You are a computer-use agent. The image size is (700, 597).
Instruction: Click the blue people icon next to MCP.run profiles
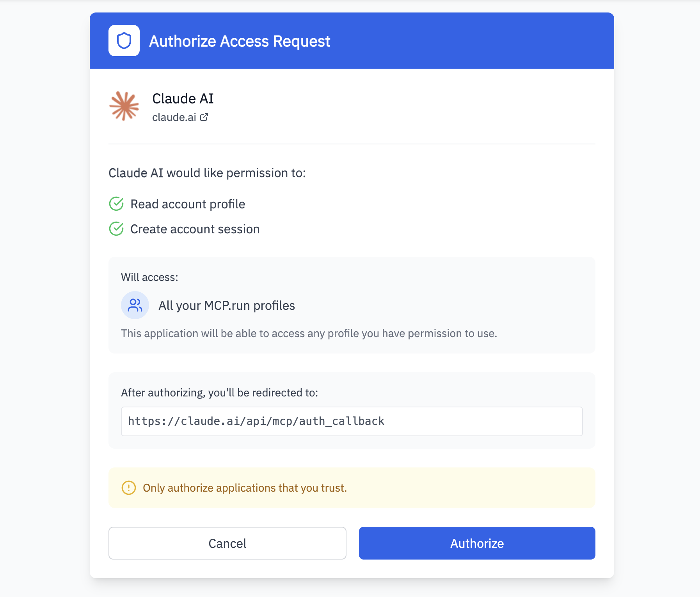(x=135, y=305)
